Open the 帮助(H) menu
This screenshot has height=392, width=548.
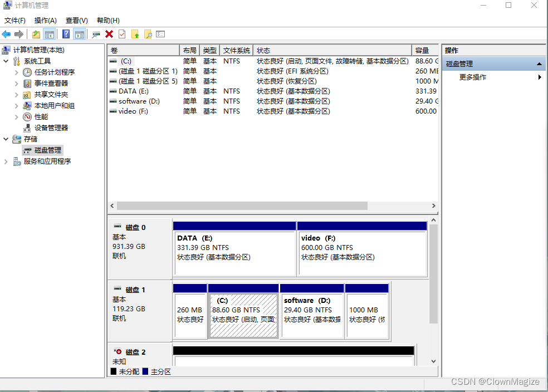point(108,21)
